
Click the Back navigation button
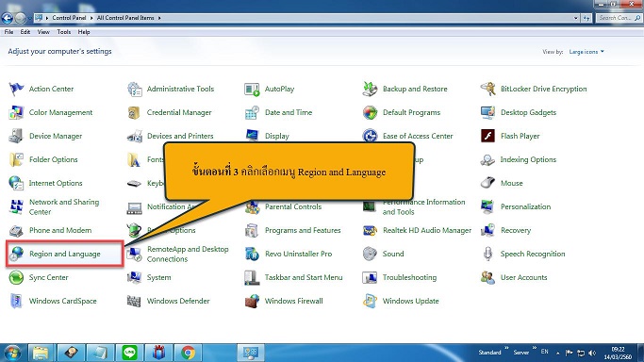8,18
